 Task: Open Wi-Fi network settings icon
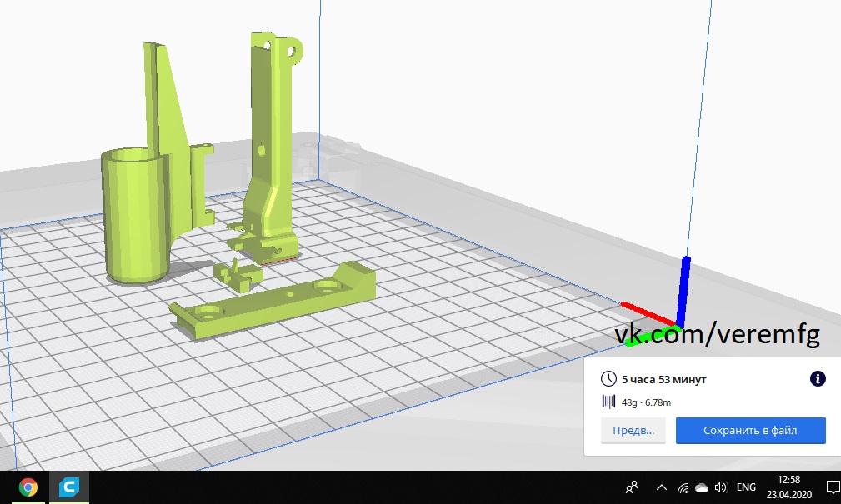(x=683, y=487)
